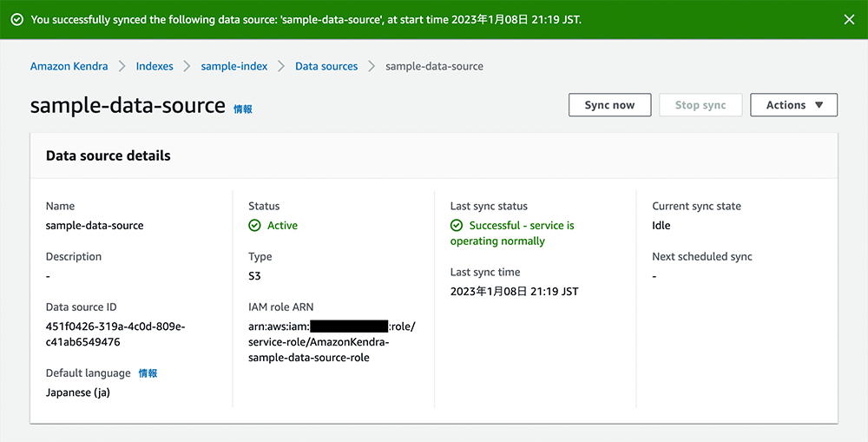Screen dimensions: 868x442
Task: Select the IAM role ARN text
Action: point(332,342)
